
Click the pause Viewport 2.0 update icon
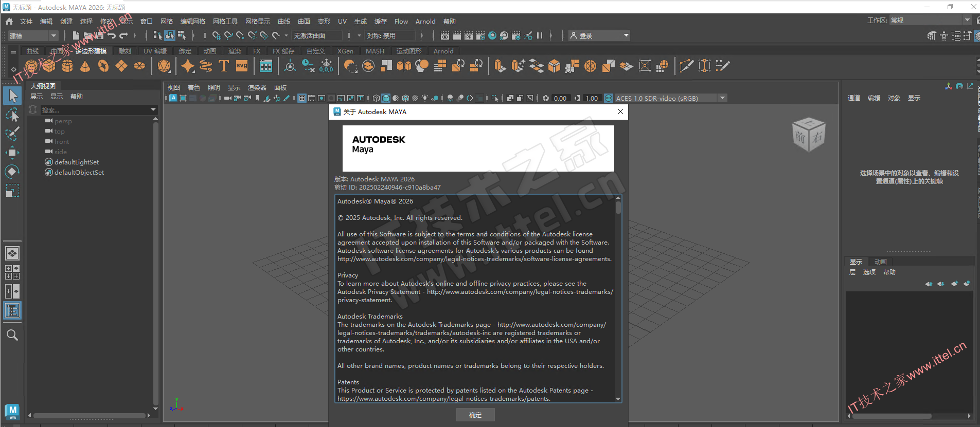(540, 35)
